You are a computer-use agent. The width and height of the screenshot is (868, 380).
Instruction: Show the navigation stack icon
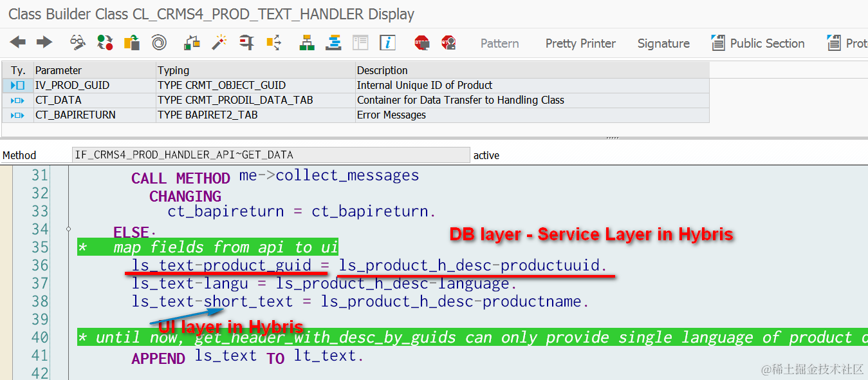333,43
